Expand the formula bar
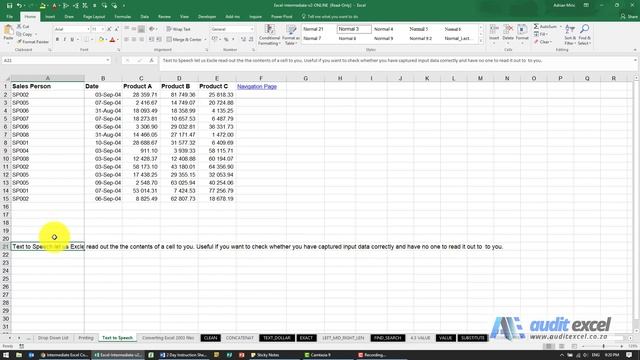This screenshot has height=360, width=640. pyautogui.click(x=635, y=60)
